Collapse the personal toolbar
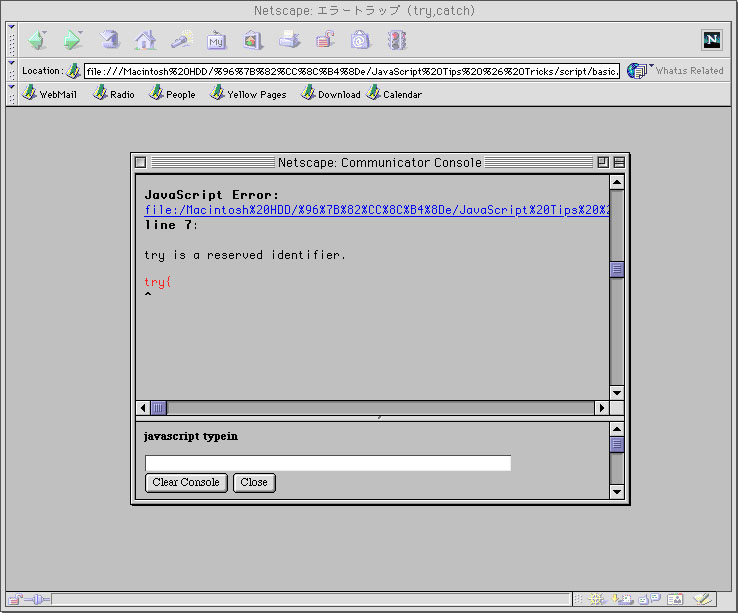 pyautogui.click(x=12, y=94)
